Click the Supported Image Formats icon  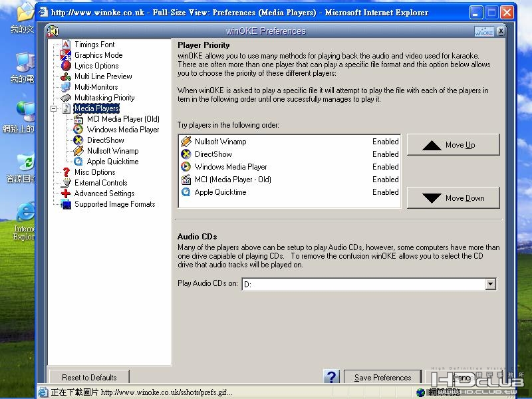tap(66, 204)
